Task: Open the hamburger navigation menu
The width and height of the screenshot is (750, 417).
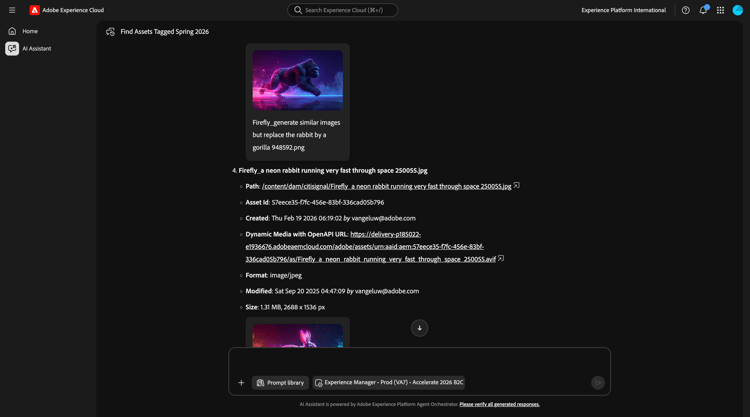Action: pyautogui.click(x=12, y=10)
